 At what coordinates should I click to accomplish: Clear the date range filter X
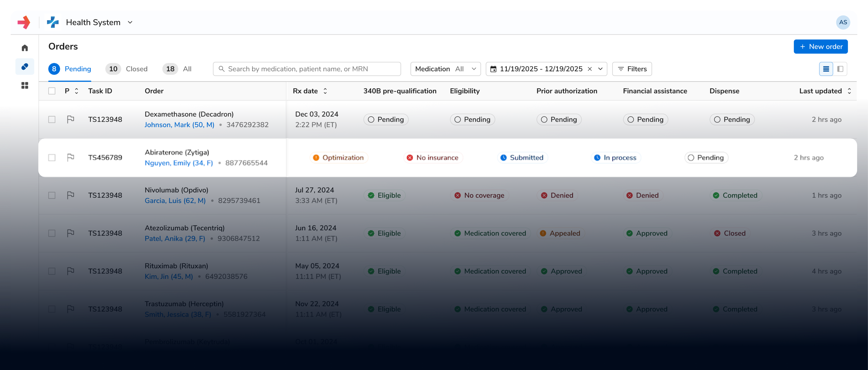pyautogui.click(x=590, y=69)
